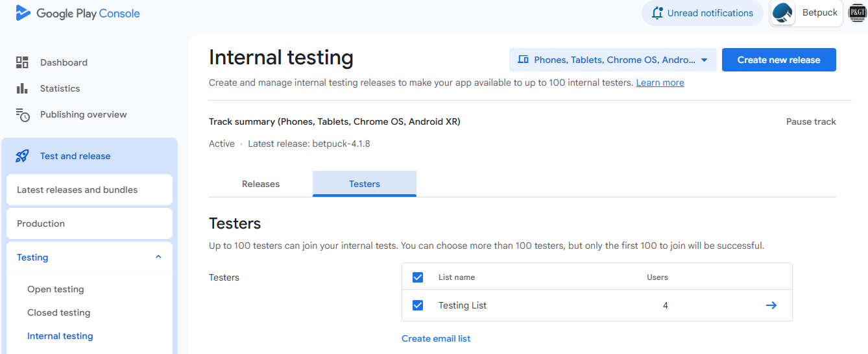Screen dimensions: 868x354
Task: Uncheck the Testing List checkbox
Action: pos(418,305)
